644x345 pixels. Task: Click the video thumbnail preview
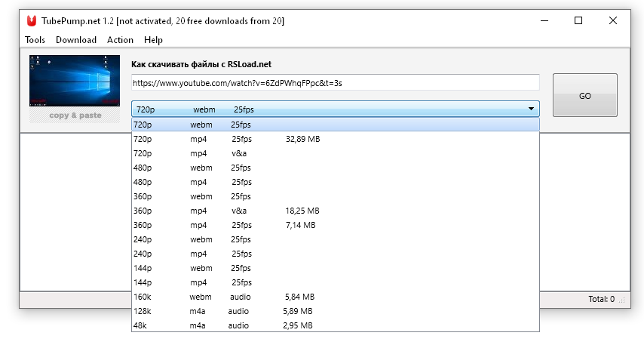pos(75,81)
